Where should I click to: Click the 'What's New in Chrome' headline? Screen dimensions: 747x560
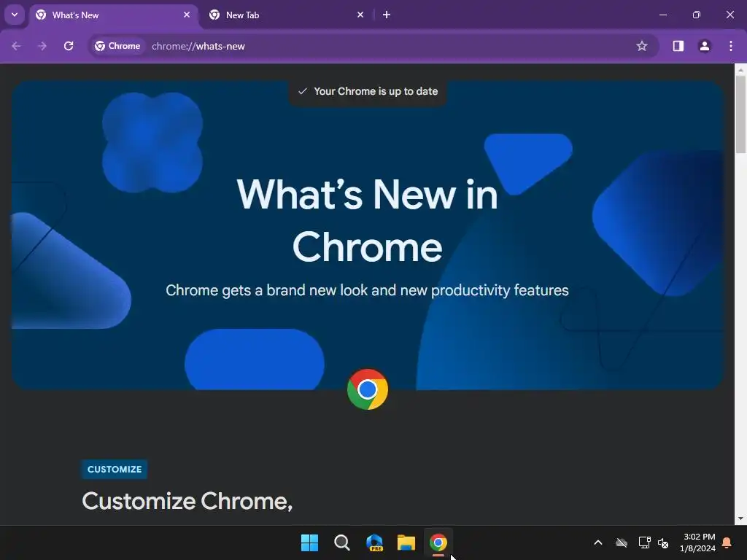pos(368,220)
